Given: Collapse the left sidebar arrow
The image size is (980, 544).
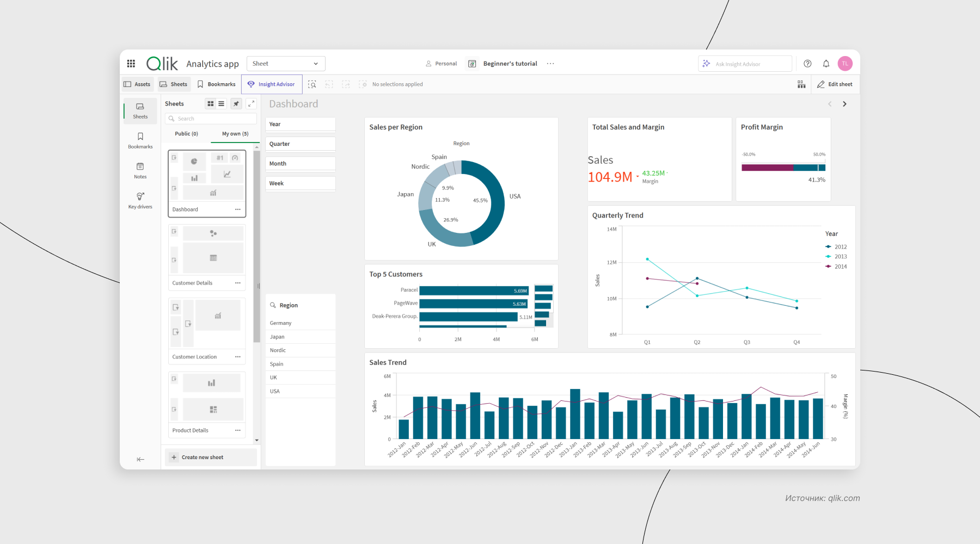Looking at the screenshot, I should click(140, 459).
